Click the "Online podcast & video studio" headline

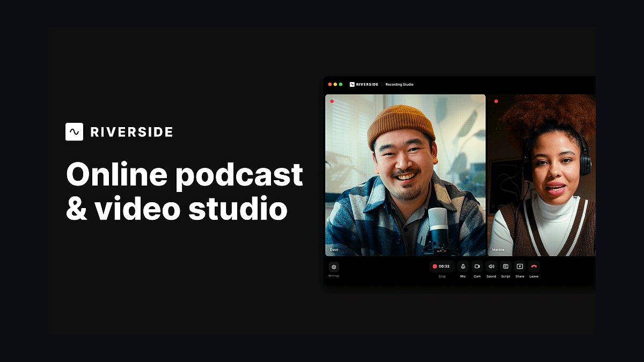[x=184, y=191]
